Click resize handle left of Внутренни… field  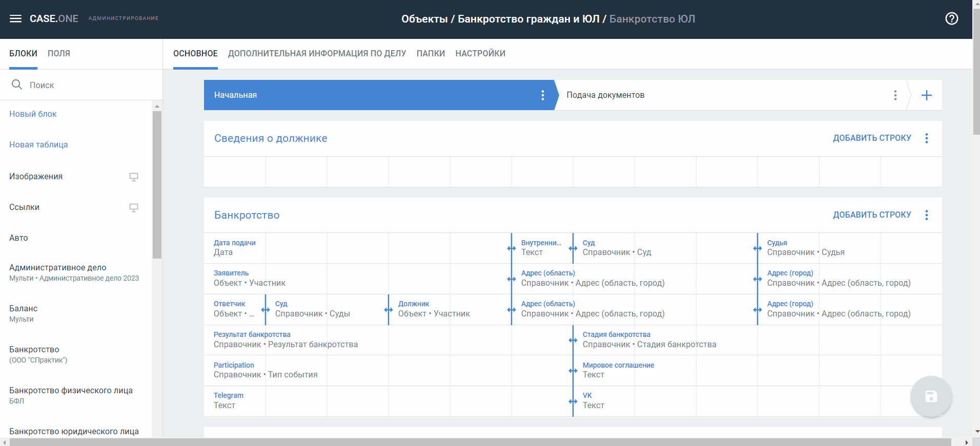(x=512, y=248)
